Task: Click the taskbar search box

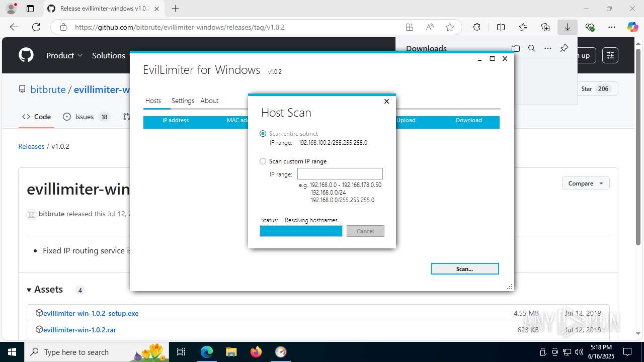Action: point(97,352)
